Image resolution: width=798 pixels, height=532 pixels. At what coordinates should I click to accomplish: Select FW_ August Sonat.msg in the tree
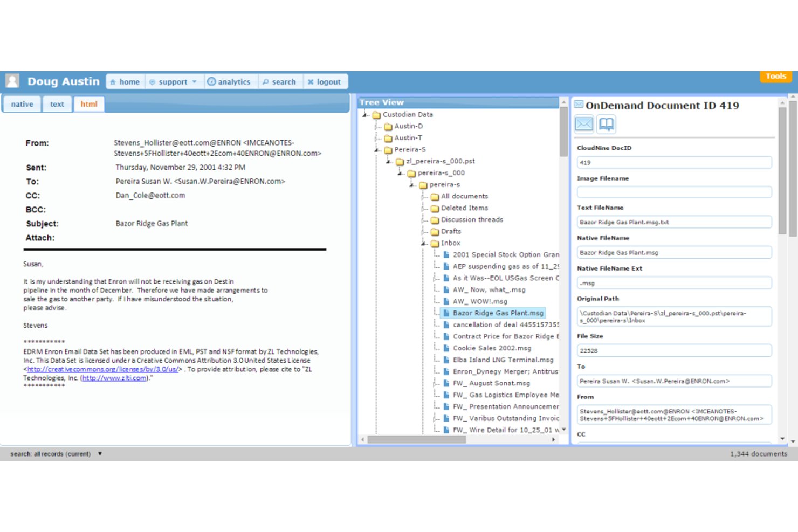pyautogui.click(x=491, y=383)
